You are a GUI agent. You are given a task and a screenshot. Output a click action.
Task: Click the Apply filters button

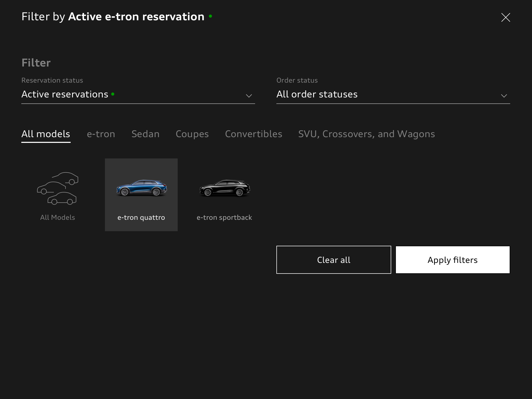453,260
